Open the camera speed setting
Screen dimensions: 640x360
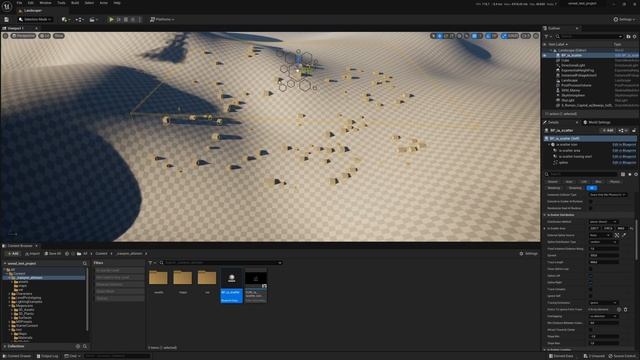[526, 36]
